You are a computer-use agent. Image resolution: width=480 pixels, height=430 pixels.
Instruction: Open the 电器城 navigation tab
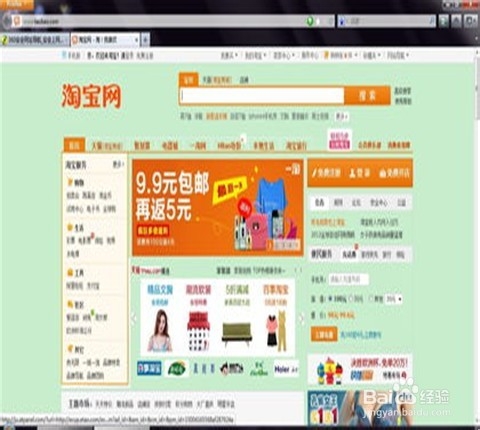pos(169,146)
